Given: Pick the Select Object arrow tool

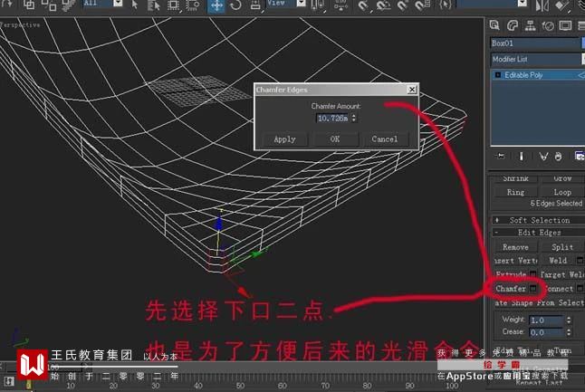Looking at the screenshot, I should (x=135, y=5).
